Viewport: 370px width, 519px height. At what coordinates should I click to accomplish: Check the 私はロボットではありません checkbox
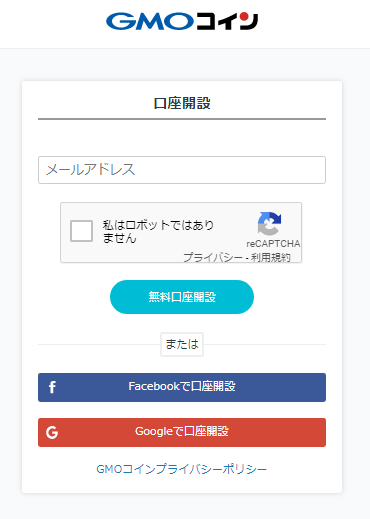(x=81, y=231)
